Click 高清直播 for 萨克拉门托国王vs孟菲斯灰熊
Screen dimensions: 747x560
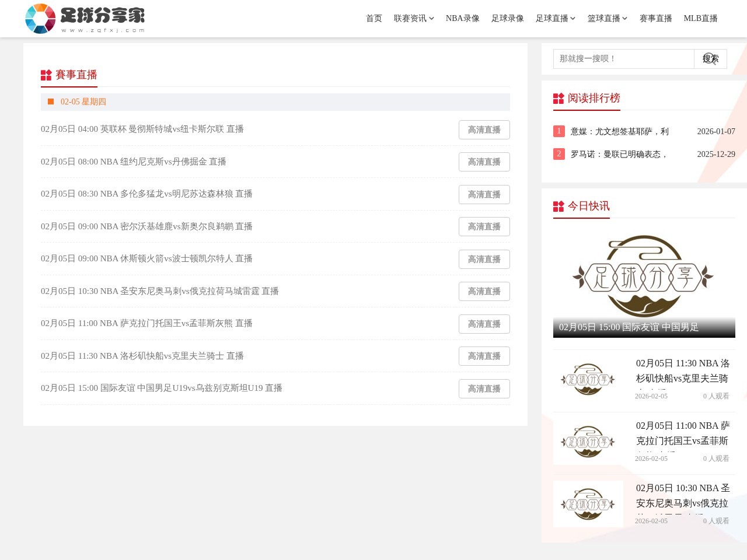(484, 324)
